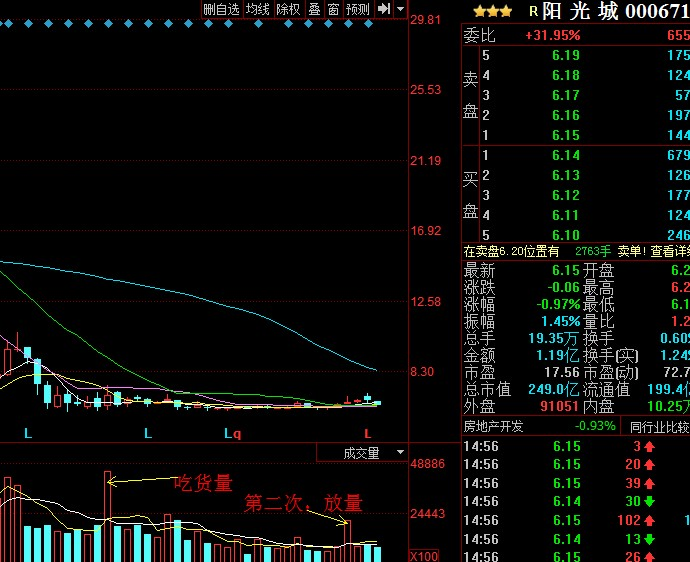
Task: Select buy level 3 price 6.12
Action: point(566,195)
